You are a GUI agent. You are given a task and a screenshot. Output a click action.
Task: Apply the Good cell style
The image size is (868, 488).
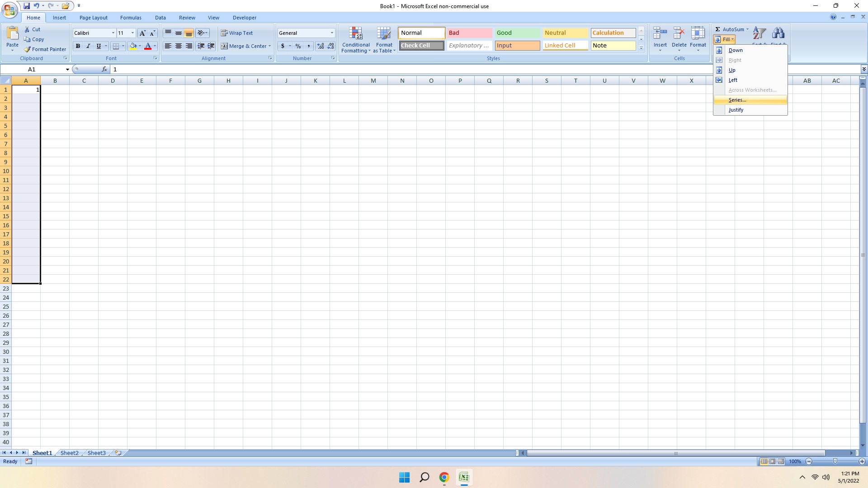pyautogui.click(x=517, y=33)
